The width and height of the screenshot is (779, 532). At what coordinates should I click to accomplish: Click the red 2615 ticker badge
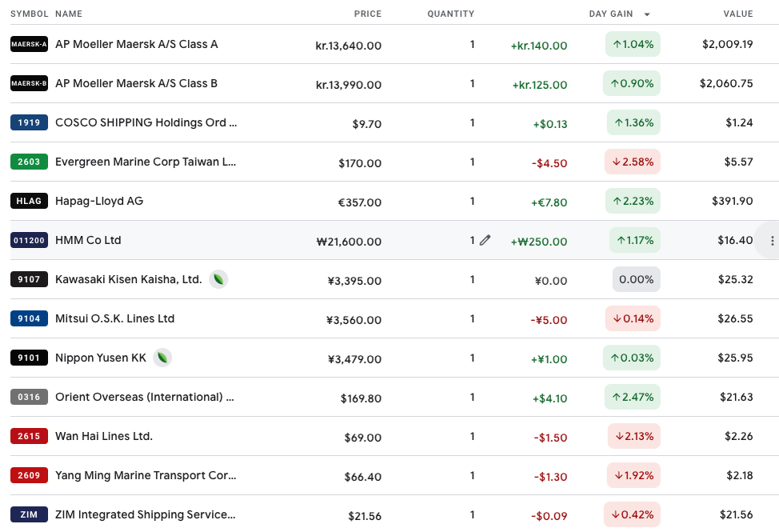29,436
